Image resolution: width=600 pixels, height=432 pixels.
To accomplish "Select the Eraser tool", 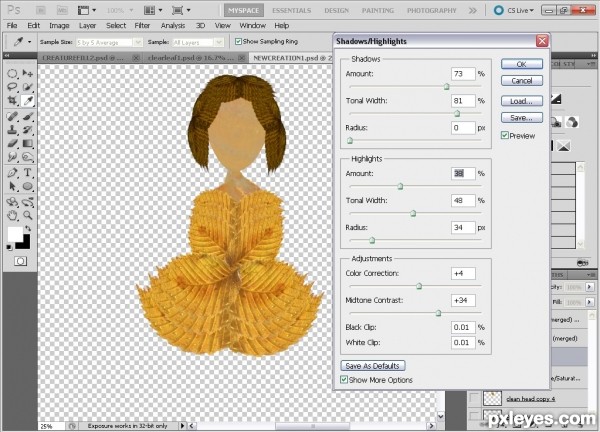I will point(12,143).
